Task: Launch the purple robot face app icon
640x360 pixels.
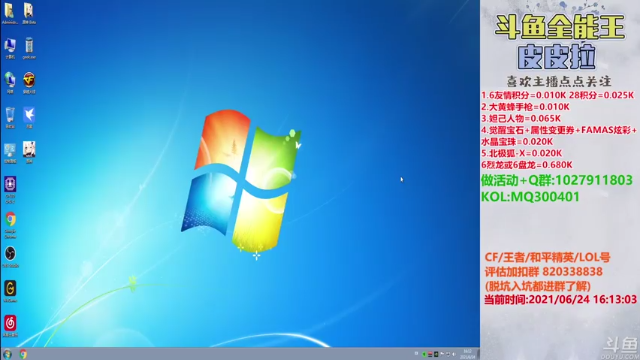Action: pyautogui.click(x=10, y=189)
